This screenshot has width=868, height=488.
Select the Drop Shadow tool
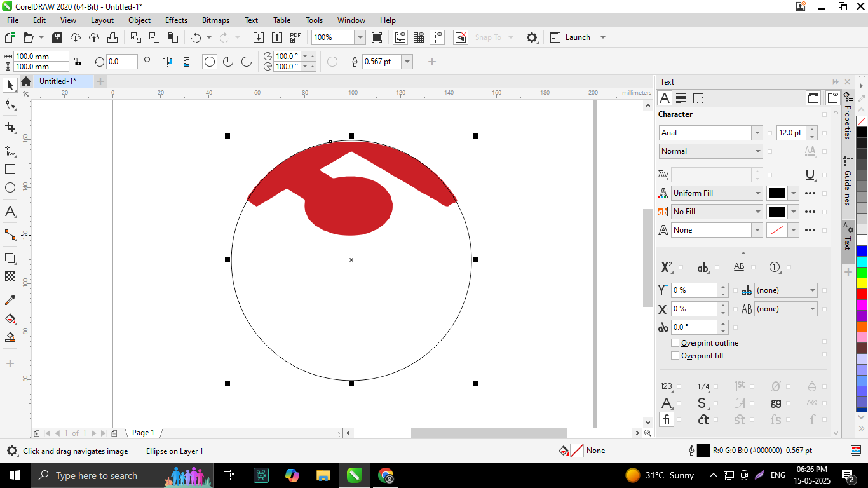point(10,258)
